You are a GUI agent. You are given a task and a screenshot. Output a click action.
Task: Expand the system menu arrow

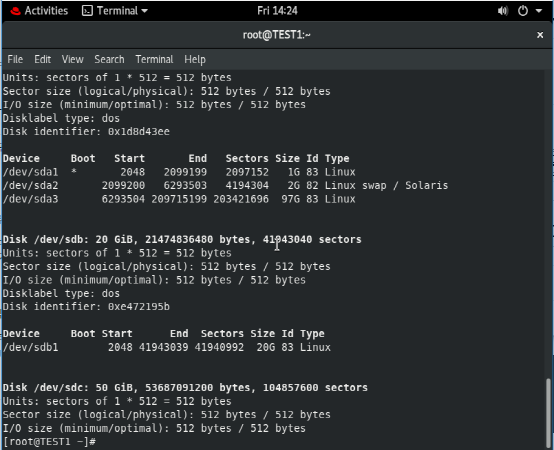(539, 11)
